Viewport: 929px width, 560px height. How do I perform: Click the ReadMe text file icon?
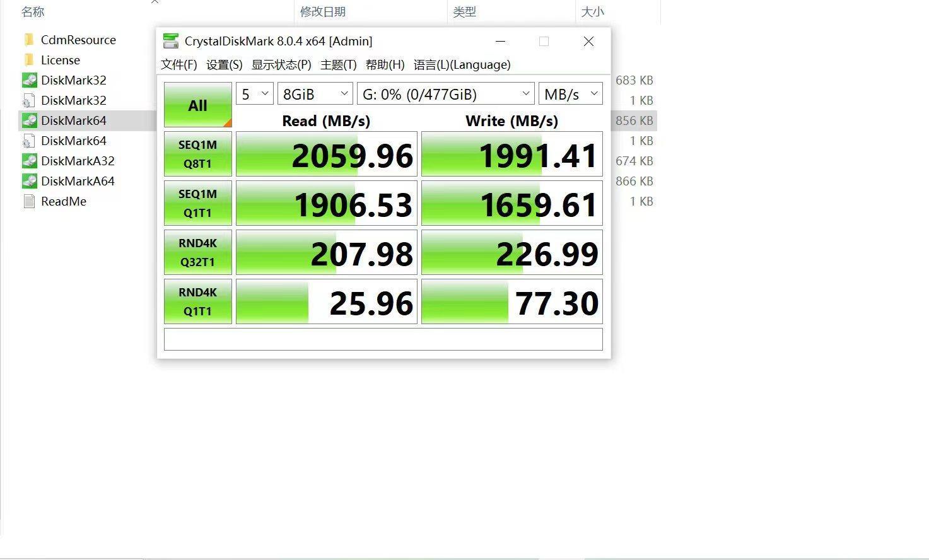29,201
